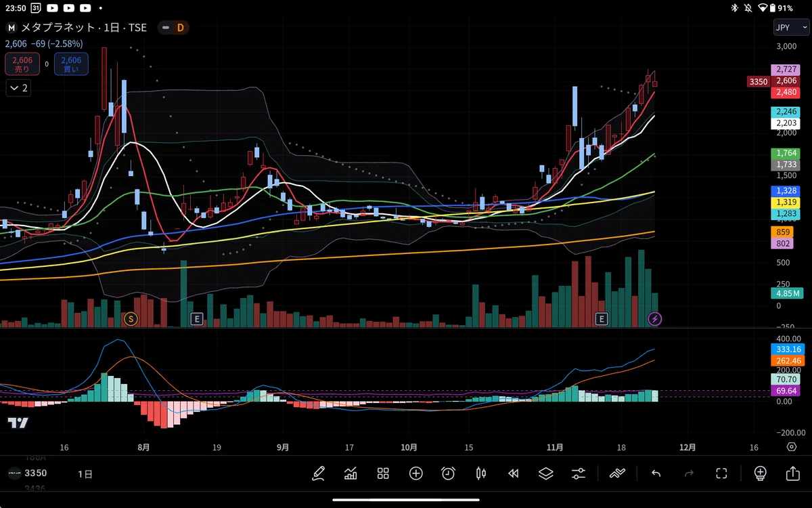Tap the white 2,203 moving average label
This screenshot has width=812, height=508.
[786, 123]
